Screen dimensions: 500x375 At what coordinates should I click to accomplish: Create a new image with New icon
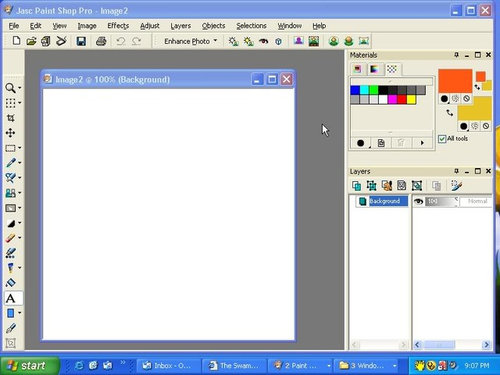[x=16, y=41]
